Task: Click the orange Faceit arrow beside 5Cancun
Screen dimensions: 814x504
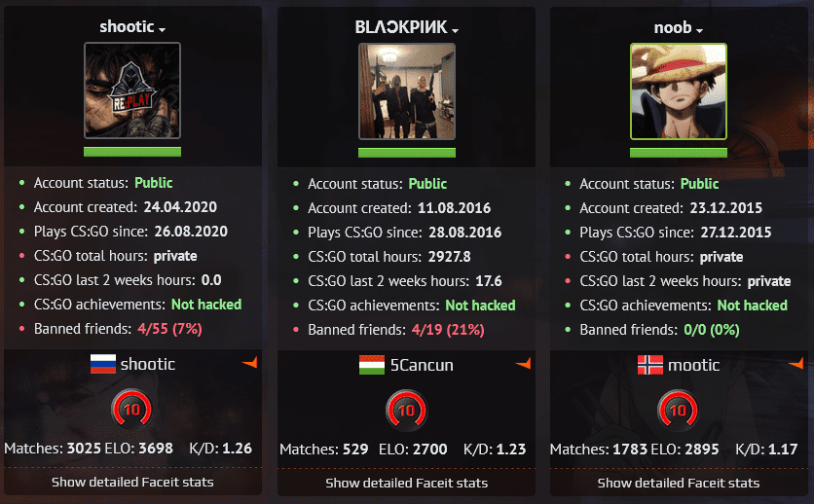Action: [523, 363]
